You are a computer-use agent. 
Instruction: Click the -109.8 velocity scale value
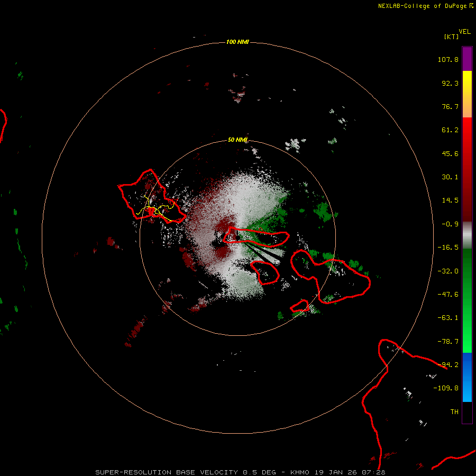click(446, 388)
